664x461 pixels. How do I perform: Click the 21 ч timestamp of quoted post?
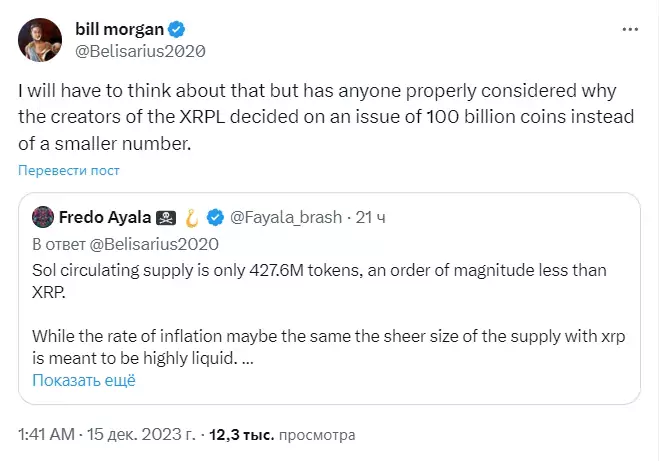[371, 217]
